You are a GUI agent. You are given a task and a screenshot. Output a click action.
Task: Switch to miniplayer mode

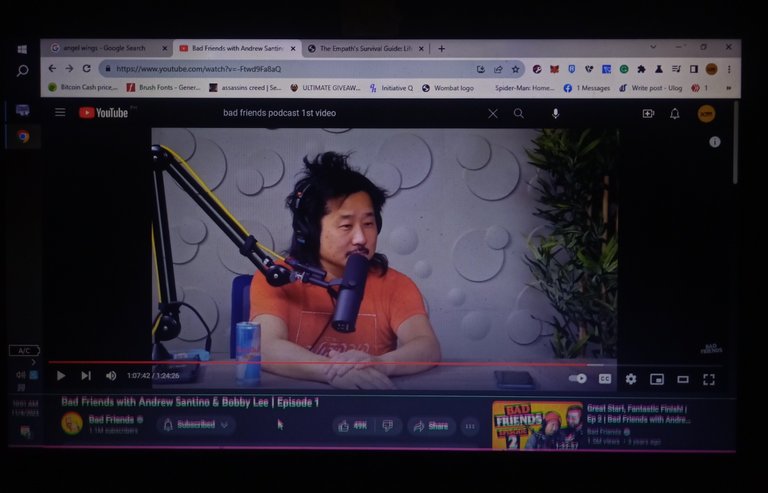pyautogui.click(x=657, y=379)
